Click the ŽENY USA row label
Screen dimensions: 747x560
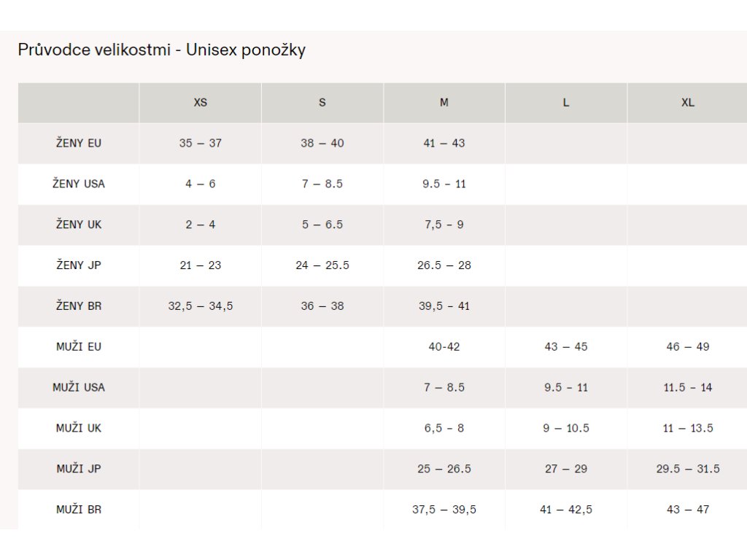point(79,184)
